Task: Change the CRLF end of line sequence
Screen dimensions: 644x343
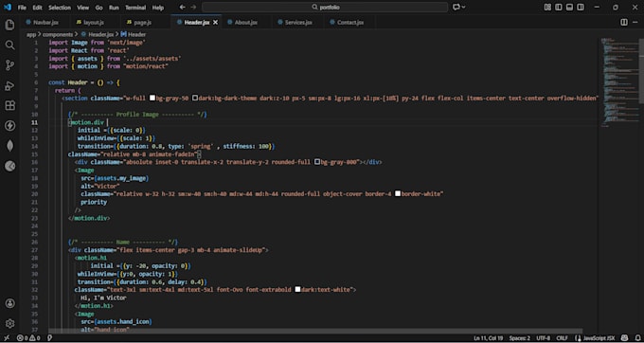Action: click(x=563, y=337)
